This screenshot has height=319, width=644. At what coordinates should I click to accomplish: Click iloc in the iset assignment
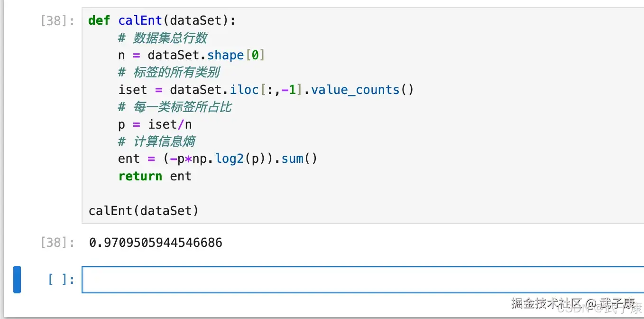coord(245,90)
